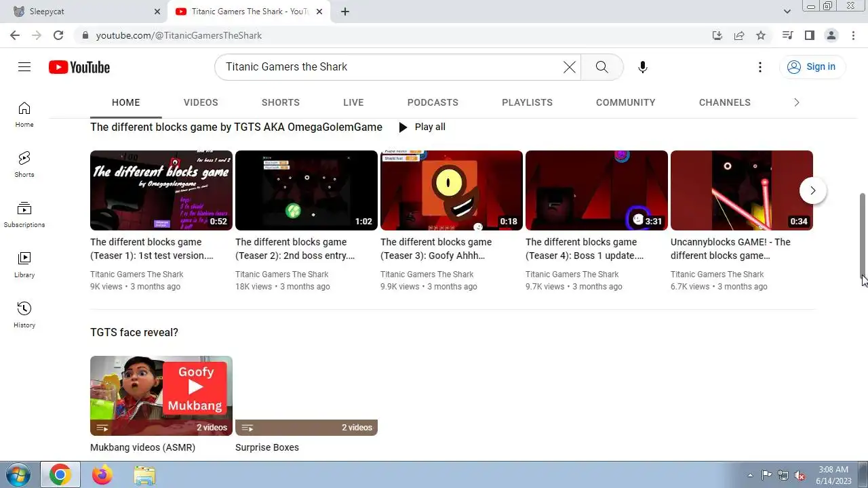Image resolution: width=868 pixels, height=488 pixels.
Task: Click the Windows Start button
Action: coord(18,474)
